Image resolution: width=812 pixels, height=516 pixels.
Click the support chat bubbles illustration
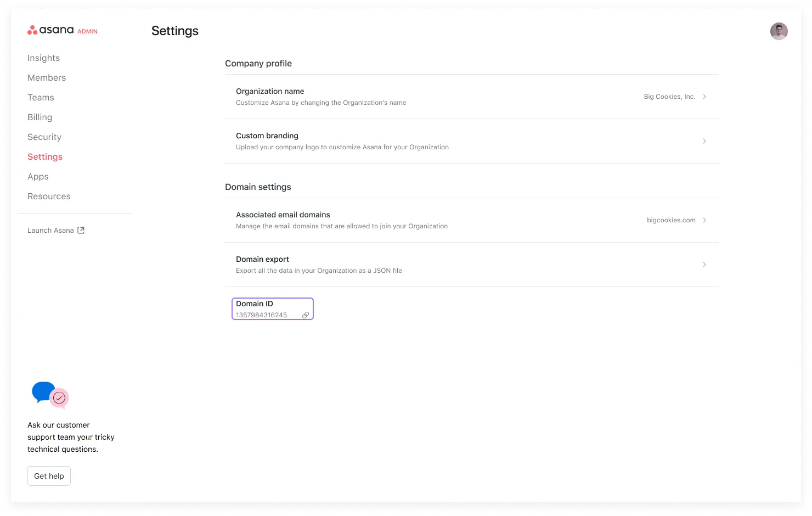pyautogui.click(x=50, y=395)
